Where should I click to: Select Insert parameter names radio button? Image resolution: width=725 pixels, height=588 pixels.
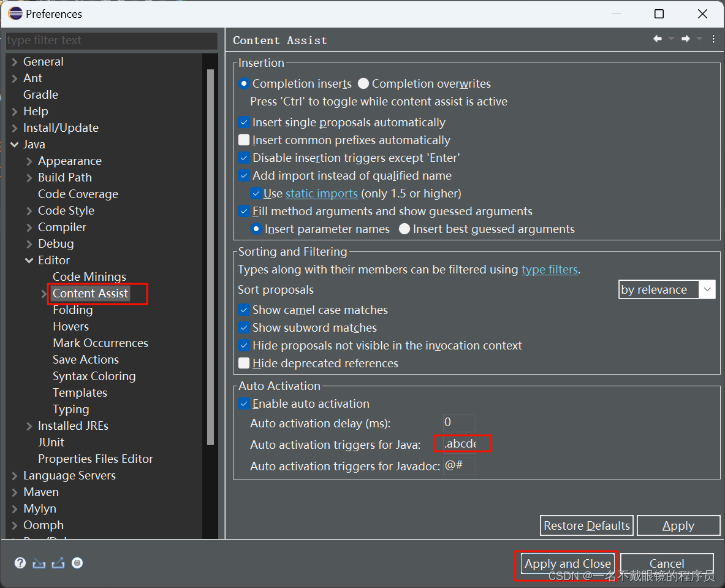click(256, 229)
